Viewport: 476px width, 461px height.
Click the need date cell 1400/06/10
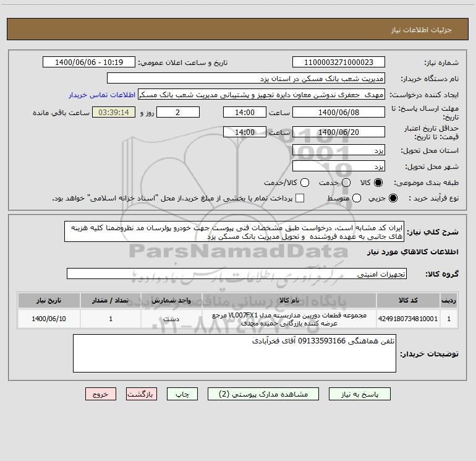pyautogui.click(x=49, y=319)
